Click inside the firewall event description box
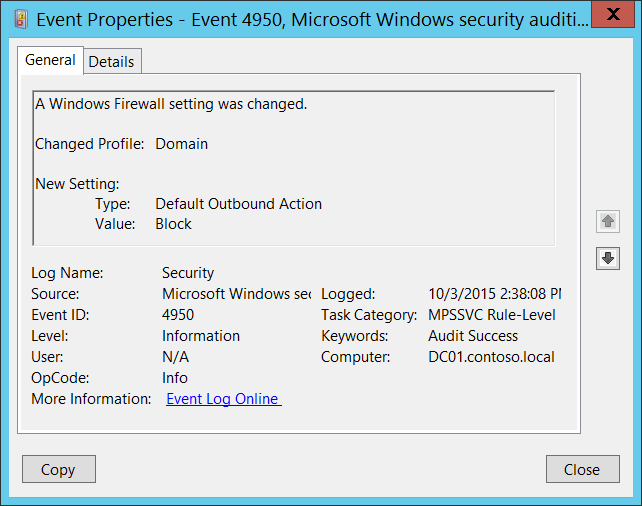This screenshot has width=642, height=506. coord(293,167)
